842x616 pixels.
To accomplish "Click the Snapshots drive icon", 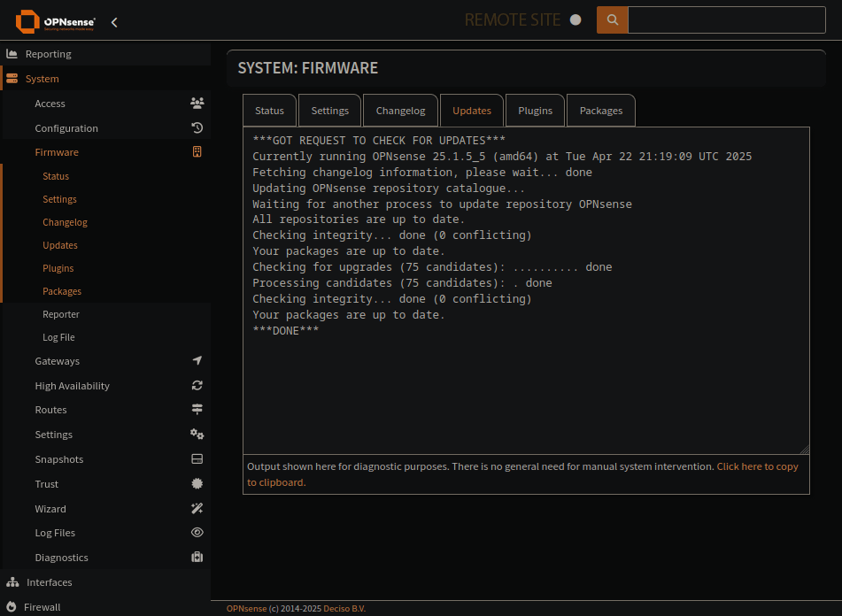I will coord(197,458).
